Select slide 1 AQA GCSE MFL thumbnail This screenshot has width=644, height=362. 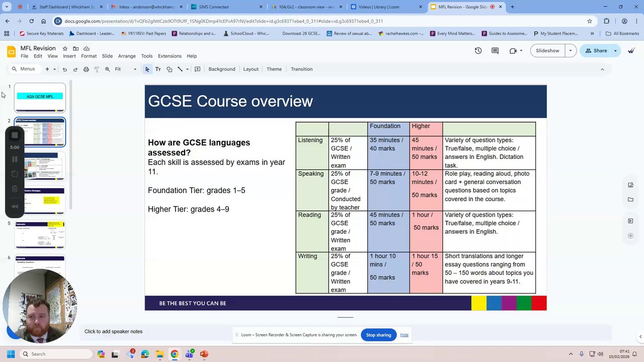[40, 97]
